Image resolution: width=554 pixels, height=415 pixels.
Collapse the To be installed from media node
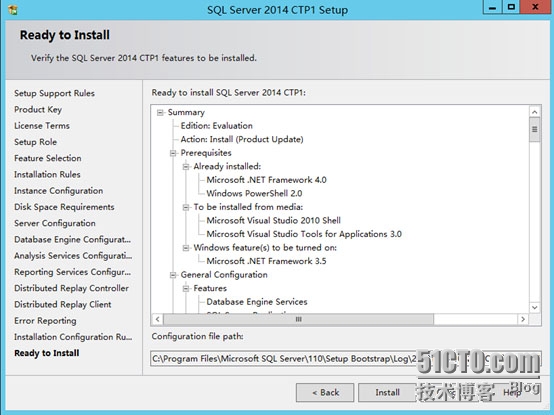tap(186, 207)
